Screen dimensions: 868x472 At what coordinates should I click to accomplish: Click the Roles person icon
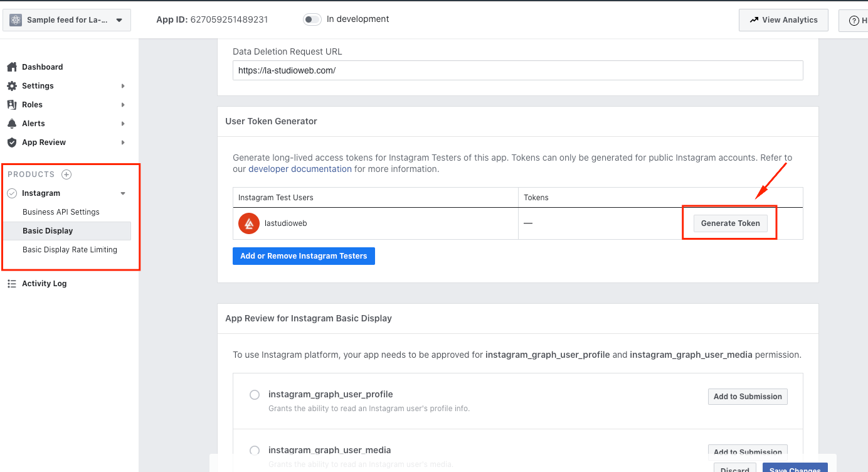[11, 105]
